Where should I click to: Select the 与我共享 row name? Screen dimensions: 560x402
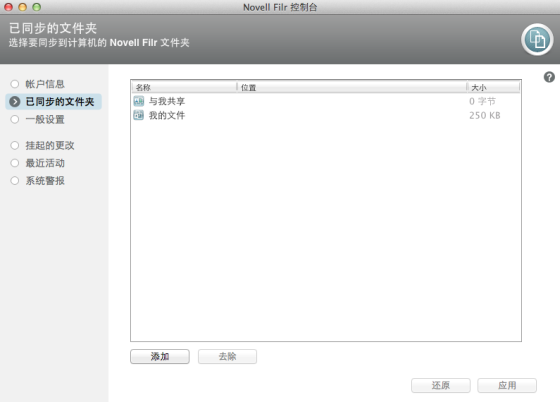[167, 101]
